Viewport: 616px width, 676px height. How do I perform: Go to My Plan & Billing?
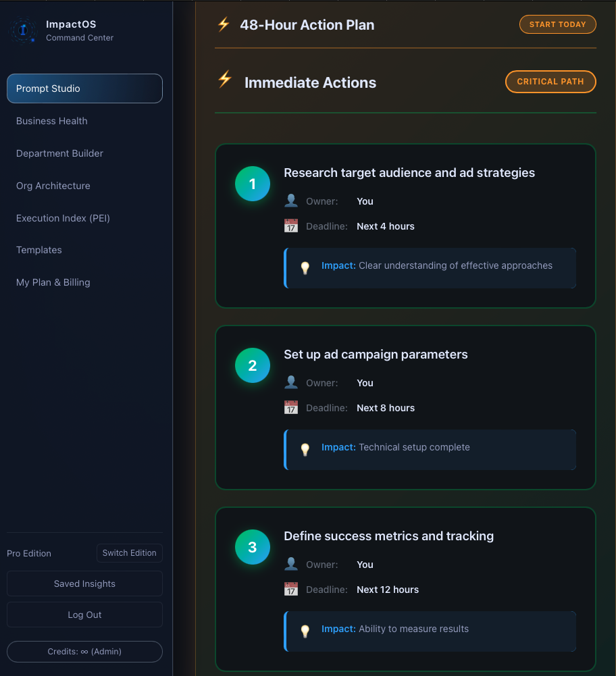click(53, 282)
